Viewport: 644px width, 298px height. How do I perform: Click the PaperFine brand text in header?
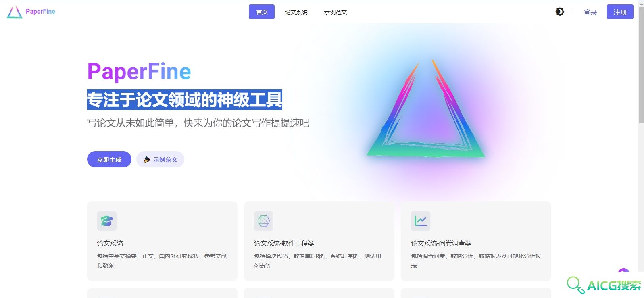(40, 12)
